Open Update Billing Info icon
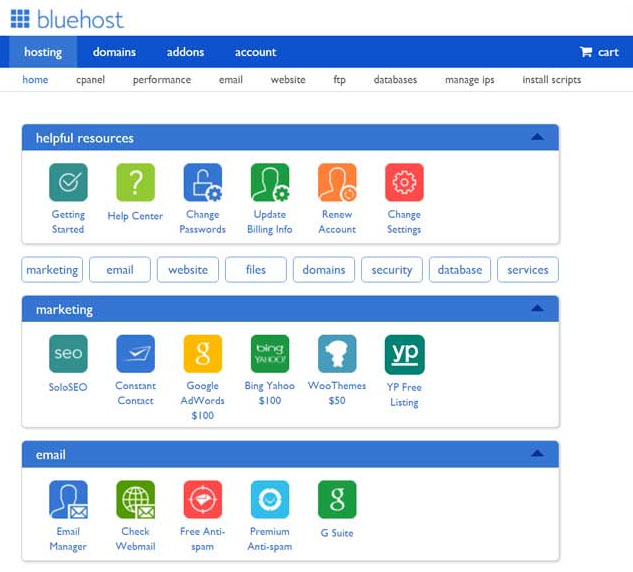 pyautogui.click(x=270, y=182)
